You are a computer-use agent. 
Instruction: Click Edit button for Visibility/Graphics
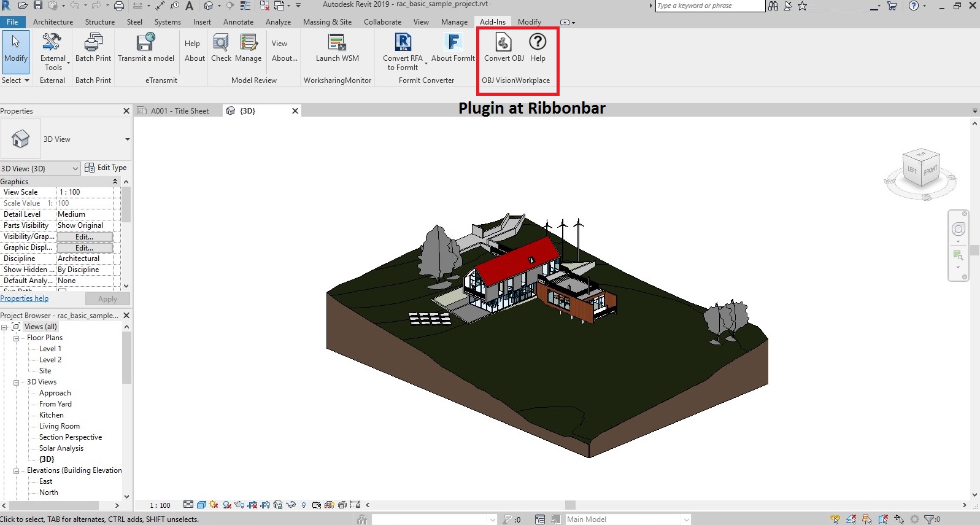tap(85, 237)
